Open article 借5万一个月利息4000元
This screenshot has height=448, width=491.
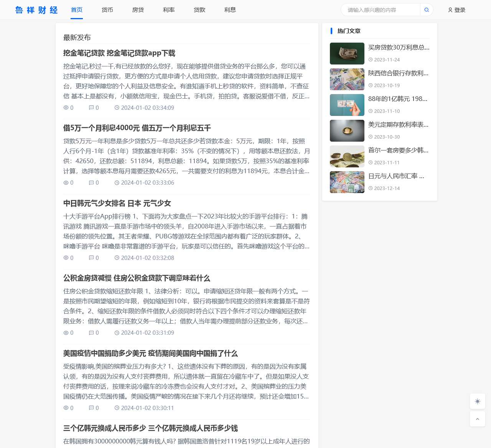[137, 128]
